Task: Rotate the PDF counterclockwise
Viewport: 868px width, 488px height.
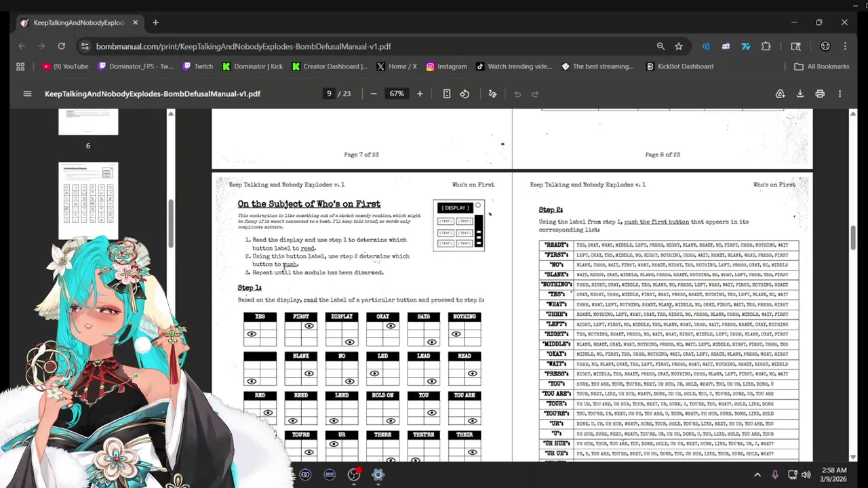Action: pos(465,94)
